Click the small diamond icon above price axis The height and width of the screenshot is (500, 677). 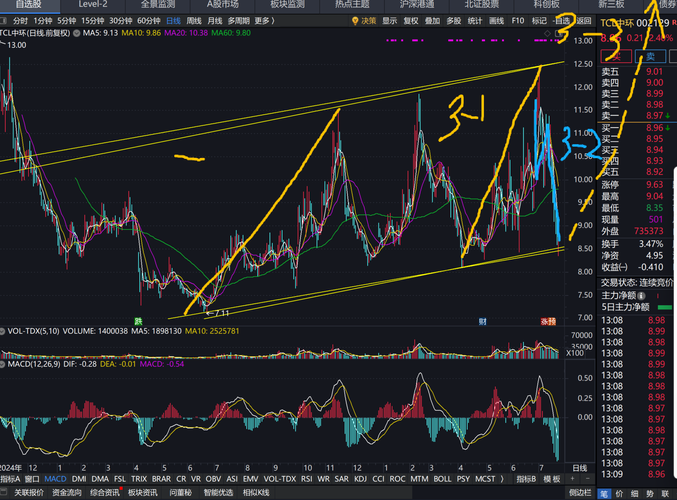pyautogui.click(x=547, y=33)
